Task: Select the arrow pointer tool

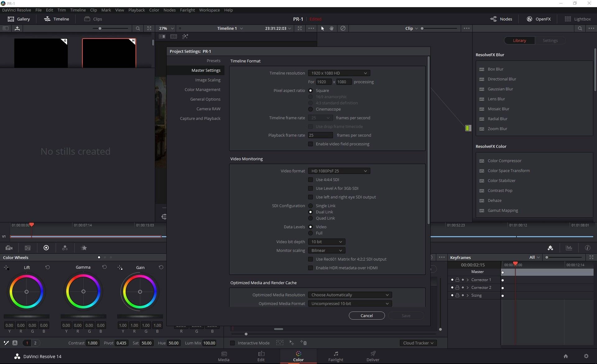Action: point(322,28)
